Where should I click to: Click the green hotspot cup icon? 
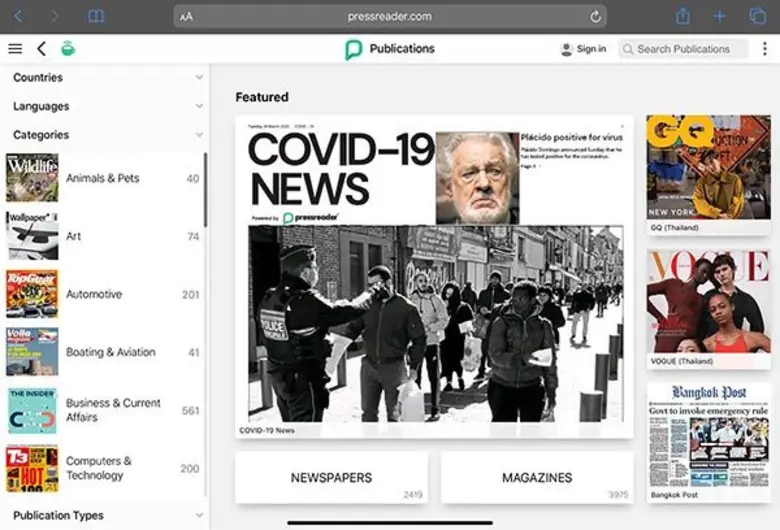[68, 48]
